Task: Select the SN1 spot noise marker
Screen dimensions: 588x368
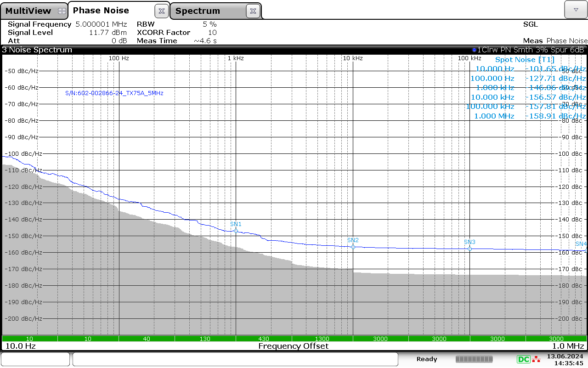Action: [236, 231]
